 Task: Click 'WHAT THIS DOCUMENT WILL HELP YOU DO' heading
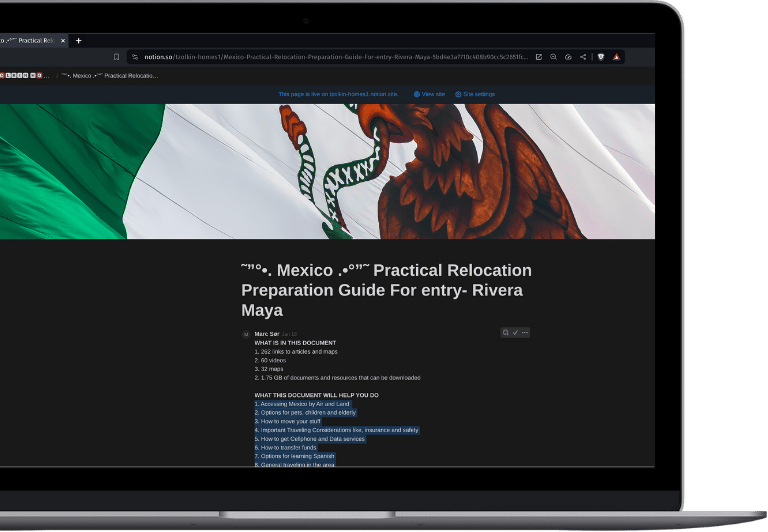316,395
